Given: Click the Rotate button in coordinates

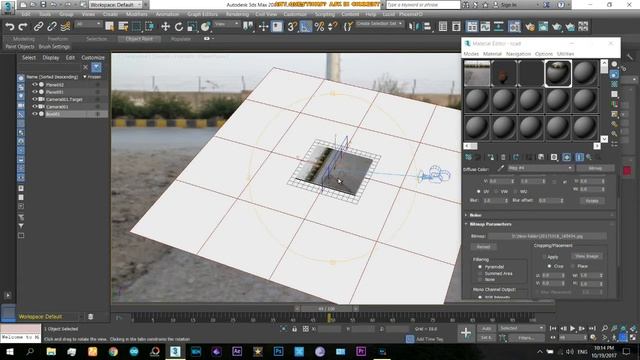Looking at the screenshot, I should click(x=591, y=201).
